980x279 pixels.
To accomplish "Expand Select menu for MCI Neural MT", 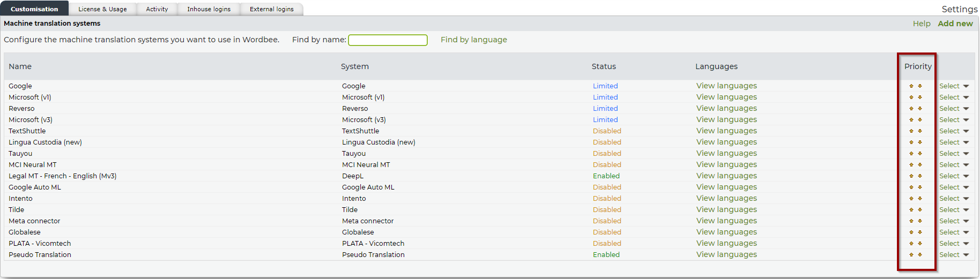I will tap(954, 165).
